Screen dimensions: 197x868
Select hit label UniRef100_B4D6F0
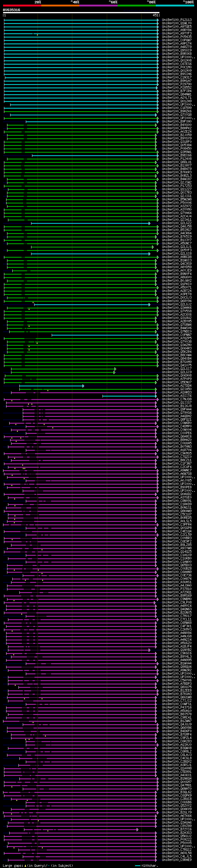177,731
